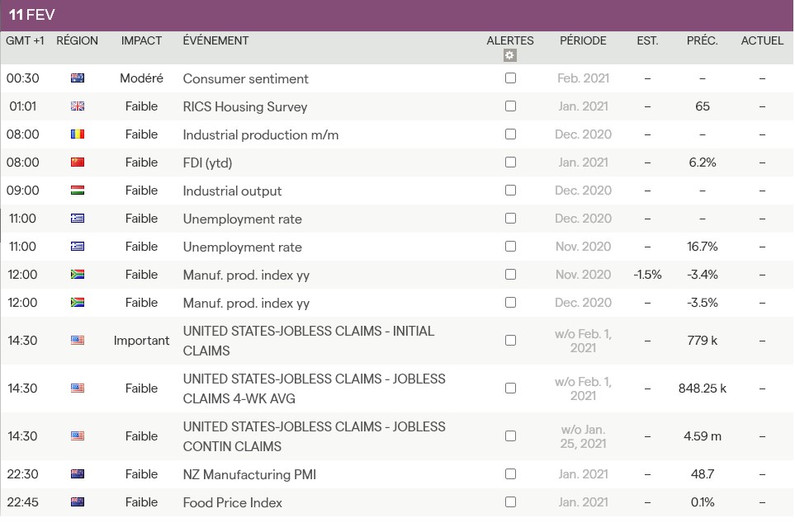Viewport: 795px width, 532px height.
Task: Click the South Africa flag in the Nov. 2020 Manuf. row
Action: [78, 274]
